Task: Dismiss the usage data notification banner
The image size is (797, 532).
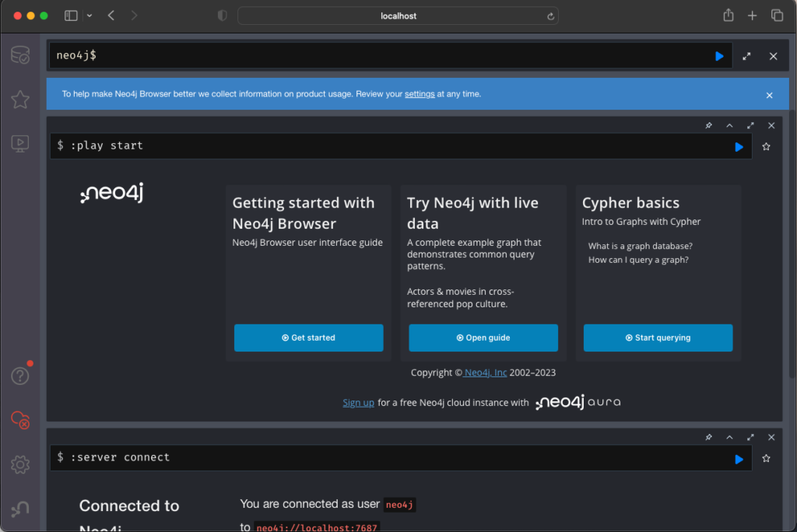Action: pos(770,95)
